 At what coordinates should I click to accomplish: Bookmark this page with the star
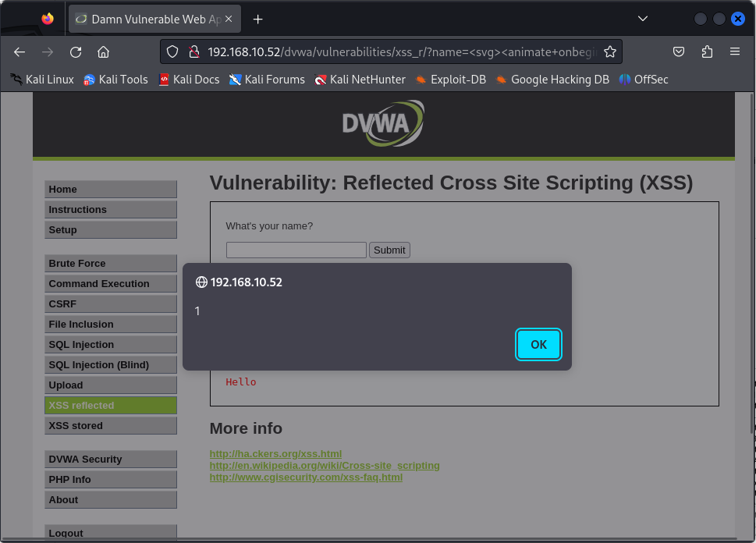click(610, 51)
